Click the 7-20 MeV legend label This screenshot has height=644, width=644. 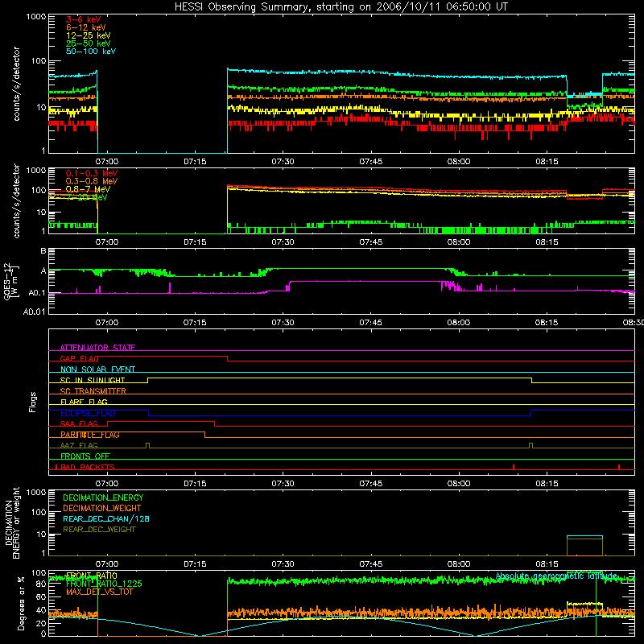point(86,197)
